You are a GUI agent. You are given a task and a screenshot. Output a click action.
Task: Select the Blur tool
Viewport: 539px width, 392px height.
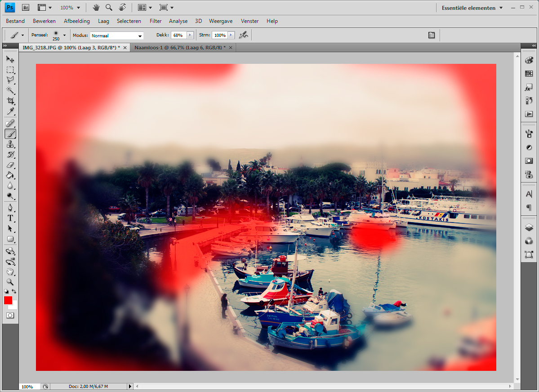pos(10,186)
